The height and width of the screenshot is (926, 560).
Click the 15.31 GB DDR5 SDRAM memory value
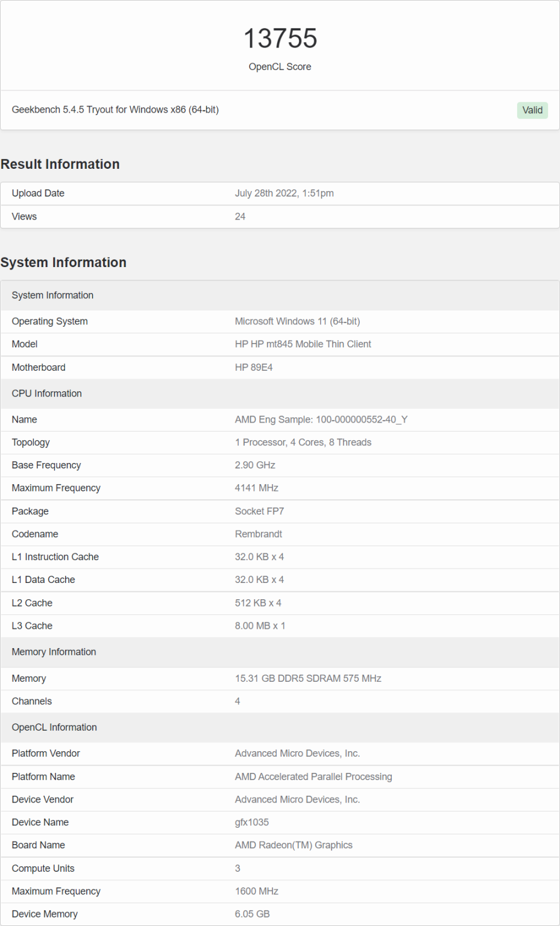(307, 678)
